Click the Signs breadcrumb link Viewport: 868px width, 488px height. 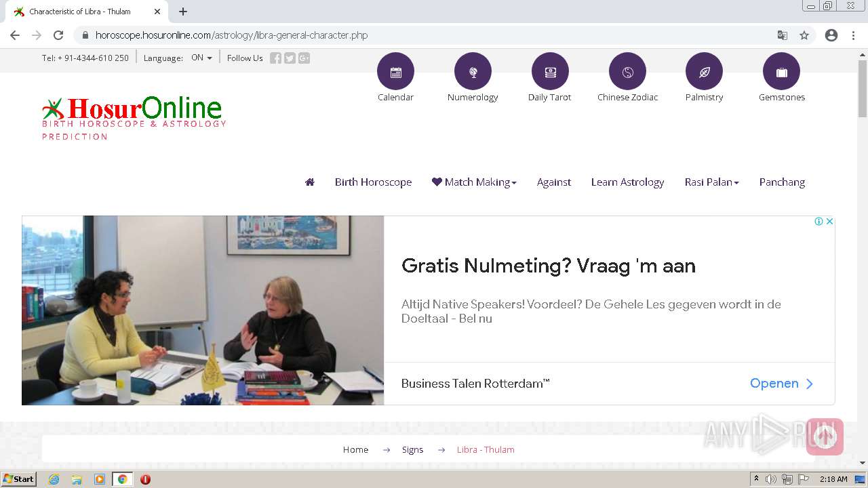[412, 449]
